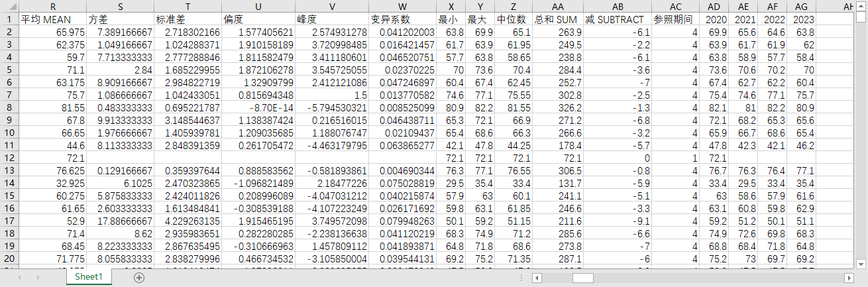Screen dimensions: 868x287
Task: Select row 16 header
Action: 9,208
